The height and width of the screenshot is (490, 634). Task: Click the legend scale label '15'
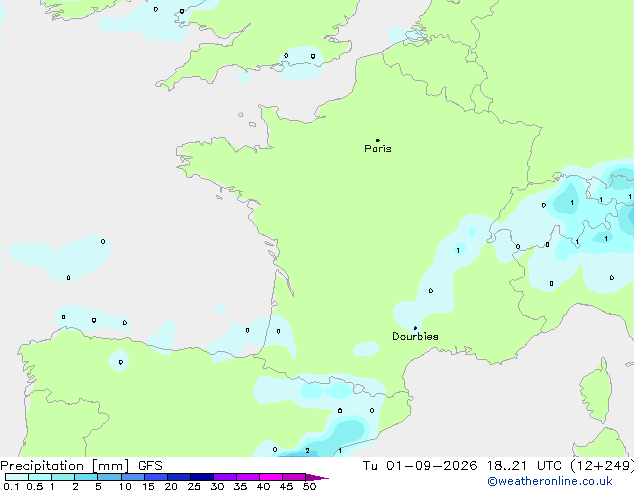click(x=148, y=486)
